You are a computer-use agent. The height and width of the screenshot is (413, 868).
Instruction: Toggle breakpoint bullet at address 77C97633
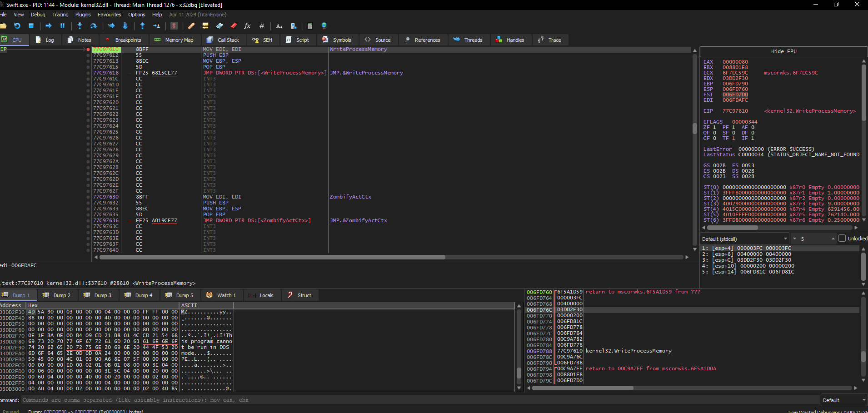click(x=88, y=209)
